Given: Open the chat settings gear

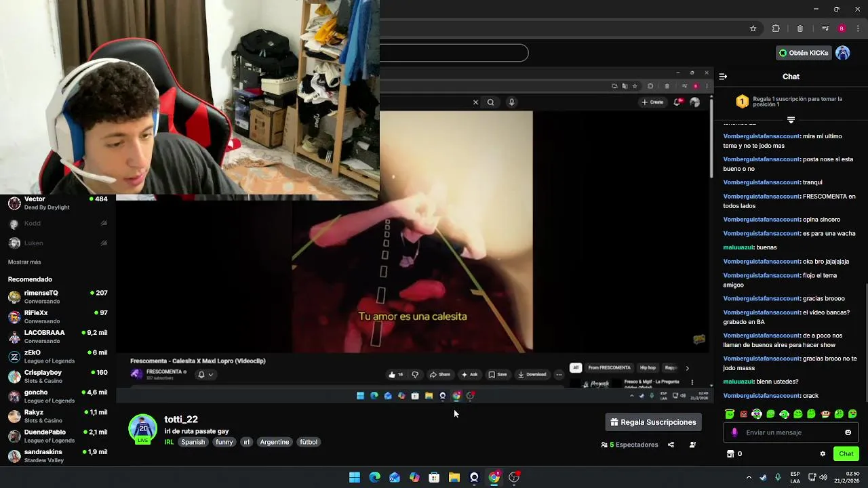Looking at the screenshot, I should pos(823,454).
